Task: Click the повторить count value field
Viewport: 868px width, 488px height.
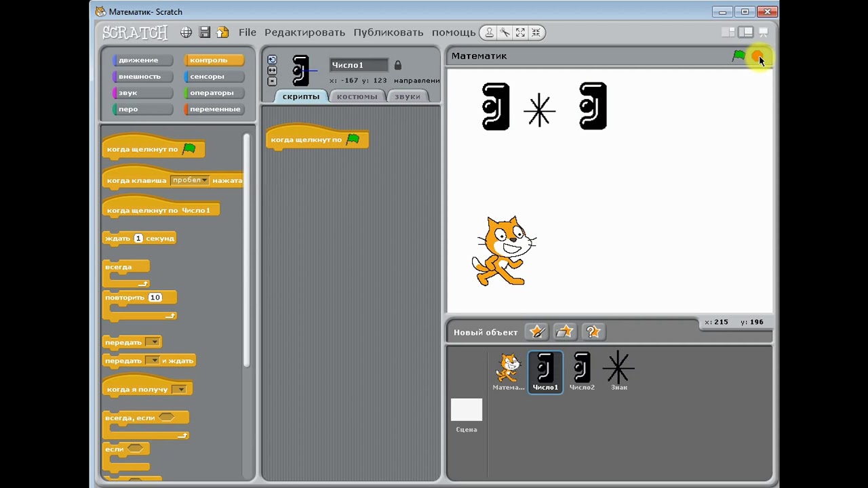Action: coord(155,298)
